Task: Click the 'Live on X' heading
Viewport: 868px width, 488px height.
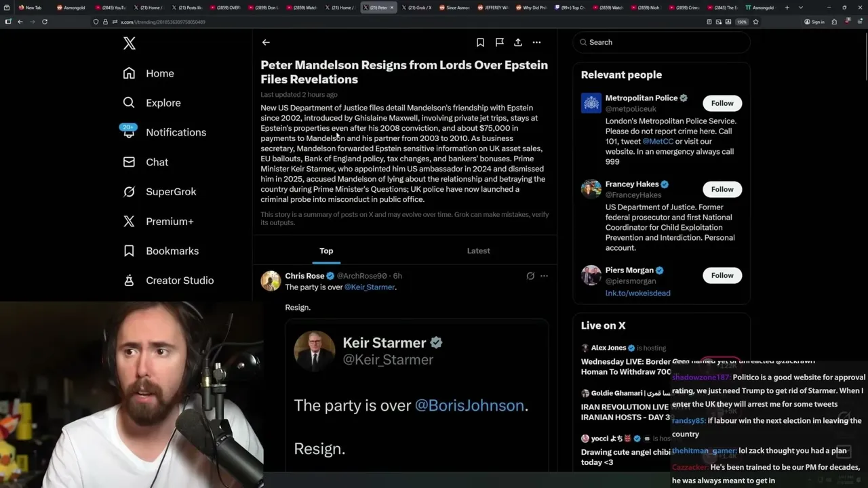Action: tap(604, 325)
